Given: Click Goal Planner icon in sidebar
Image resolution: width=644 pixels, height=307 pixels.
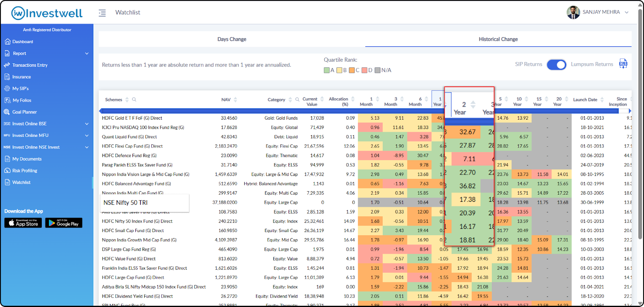Looking at the screenshot, I should [x=7, y=112].
